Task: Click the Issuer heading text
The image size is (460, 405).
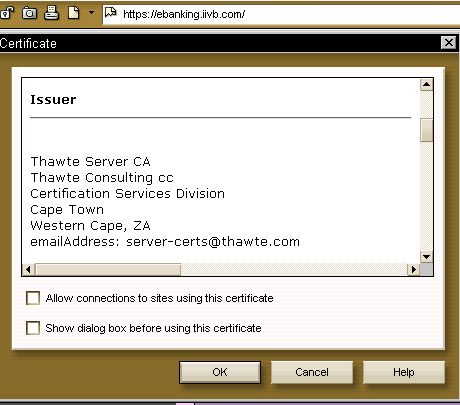Action: pos(53,100)
